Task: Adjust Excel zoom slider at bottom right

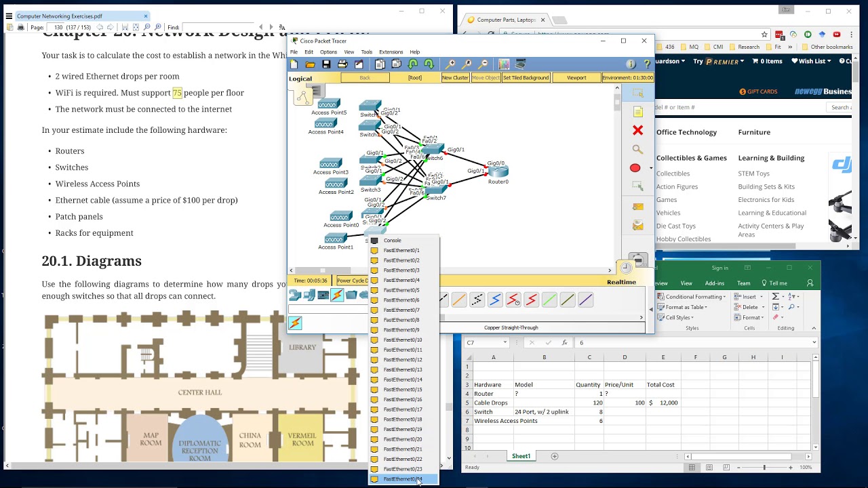Action: click(764, 467)
